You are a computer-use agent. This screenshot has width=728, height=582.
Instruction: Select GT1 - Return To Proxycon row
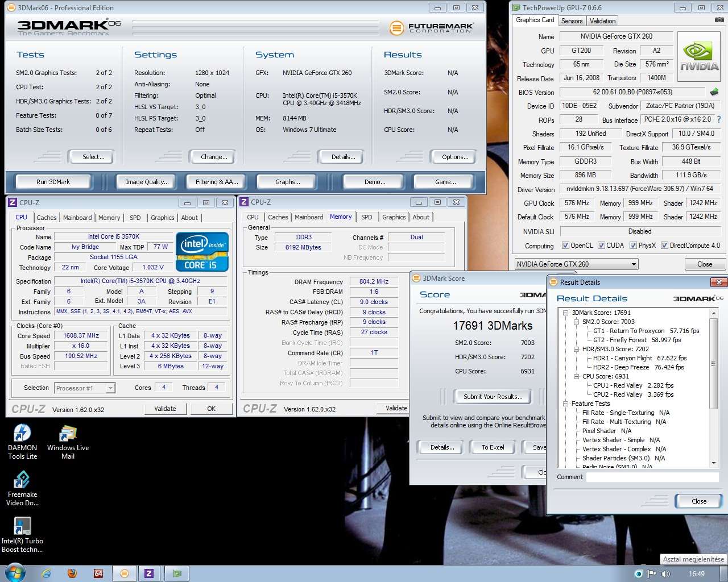click(646, 331)
